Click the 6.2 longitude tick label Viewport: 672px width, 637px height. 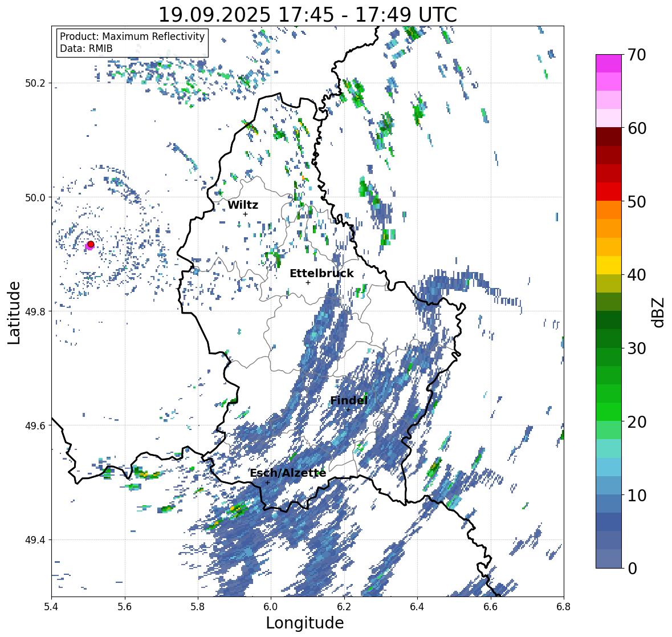[344, 607]
